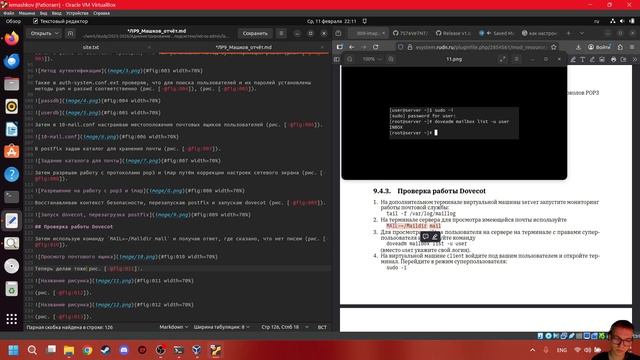Create a new document tab in editor

pos(70,33)
